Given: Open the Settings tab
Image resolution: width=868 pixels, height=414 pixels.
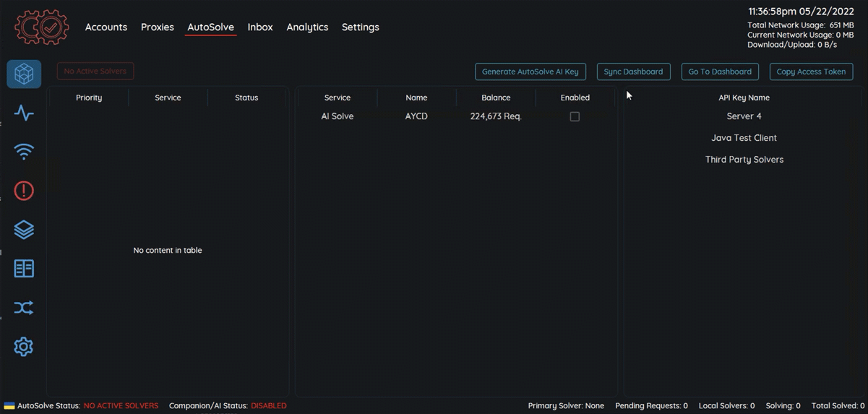Looking at the screenshot, I should click(x=361, y=27).
